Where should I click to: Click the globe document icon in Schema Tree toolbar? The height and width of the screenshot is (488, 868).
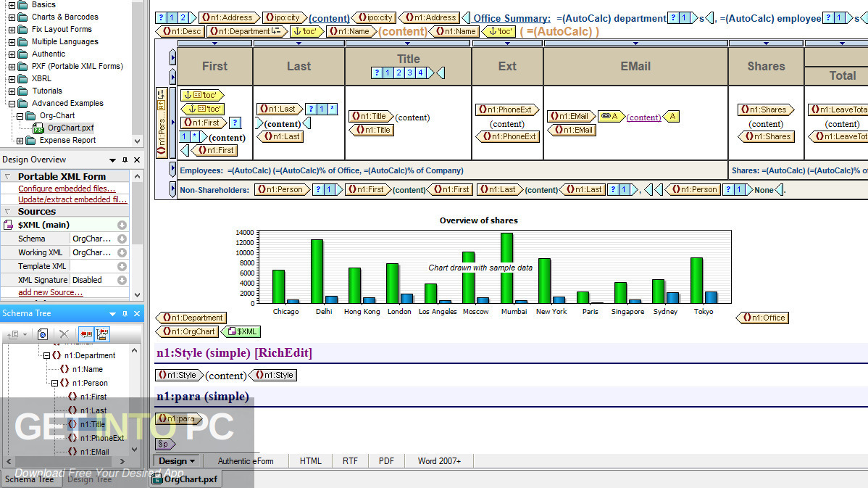pos(43,334)
